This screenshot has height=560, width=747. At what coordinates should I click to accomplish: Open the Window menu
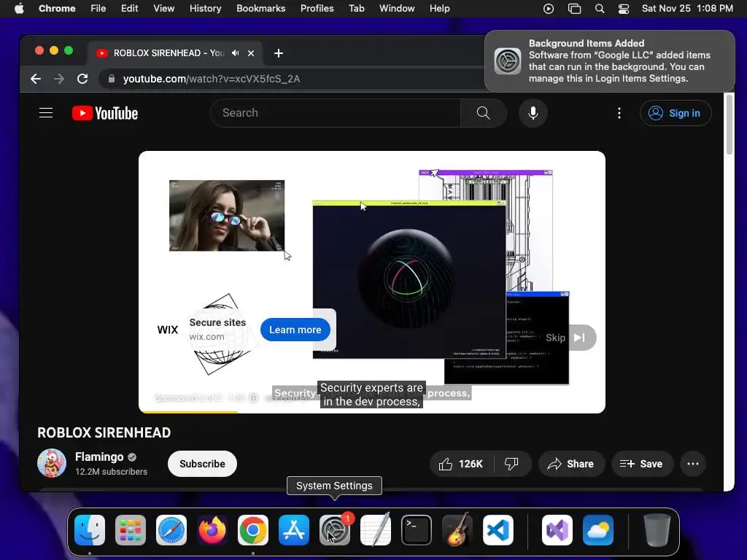(x=397, y=9)
